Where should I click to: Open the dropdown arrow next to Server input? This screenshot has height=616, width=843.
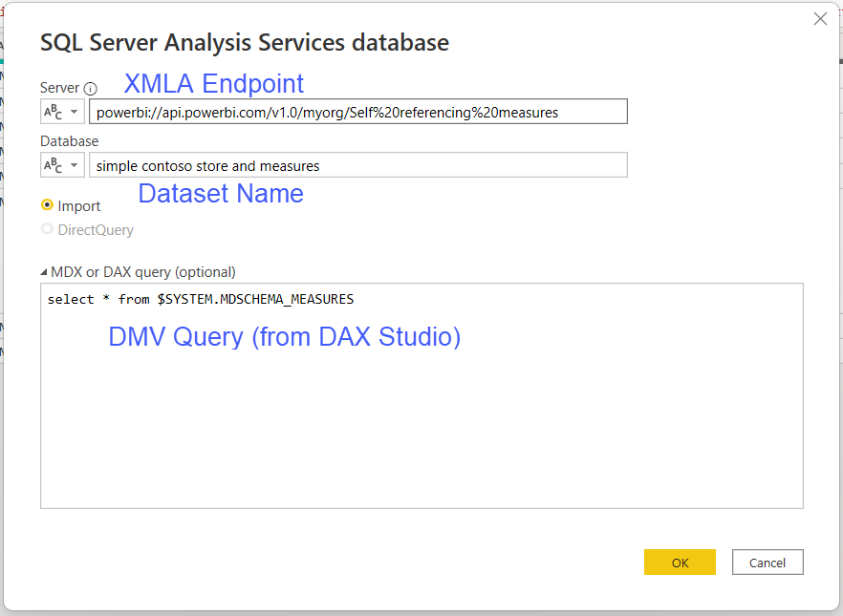[74, 112]
